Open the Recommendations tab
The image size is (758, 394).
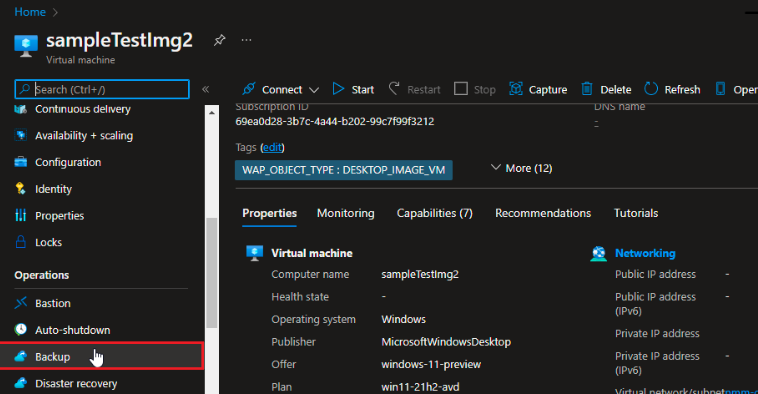(543, 213)
